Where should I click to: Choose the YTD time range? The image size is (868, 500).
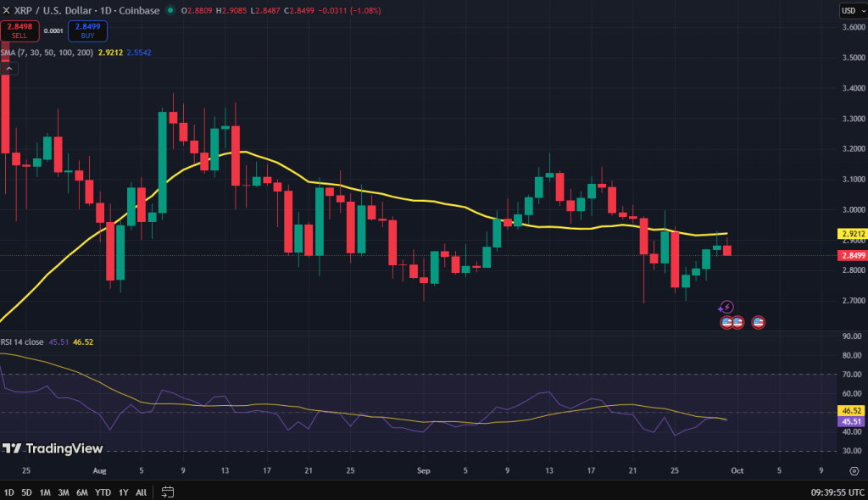tap(103, 492)
